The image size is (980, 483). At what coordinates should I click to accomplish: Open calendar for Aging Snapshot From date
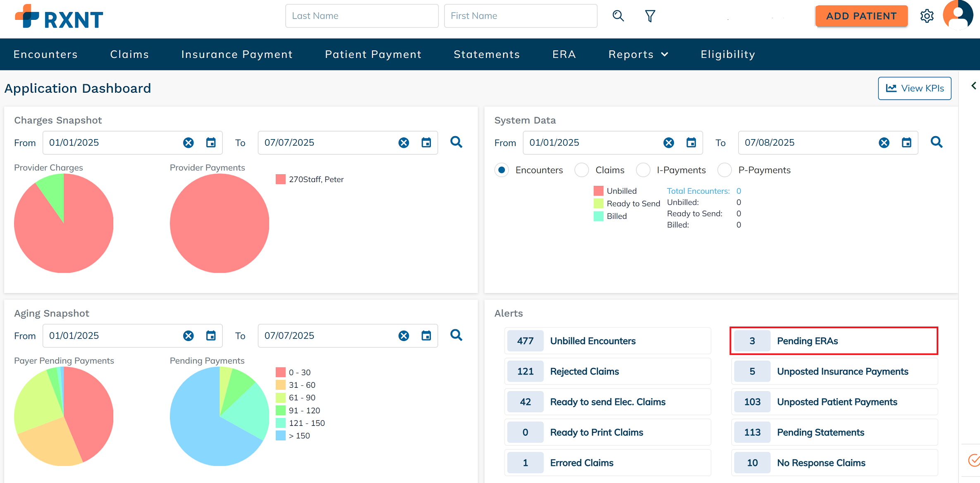(211, 336)
